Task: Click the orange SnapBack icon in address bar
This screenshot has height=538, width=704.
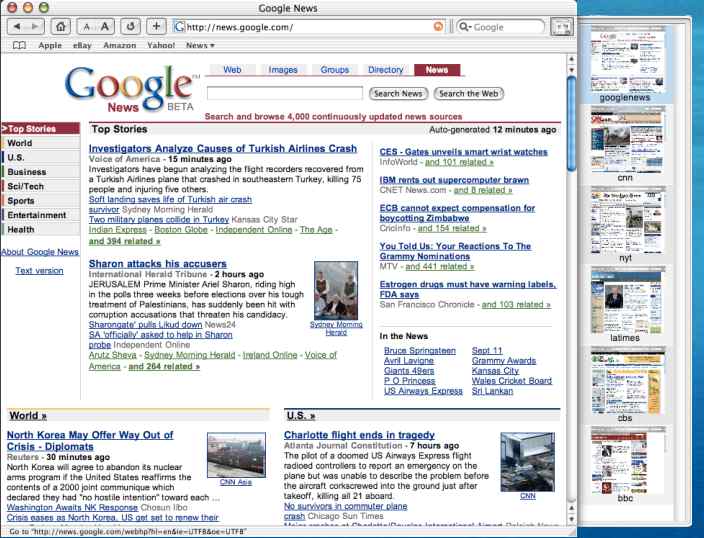Action: coord(438,26)
